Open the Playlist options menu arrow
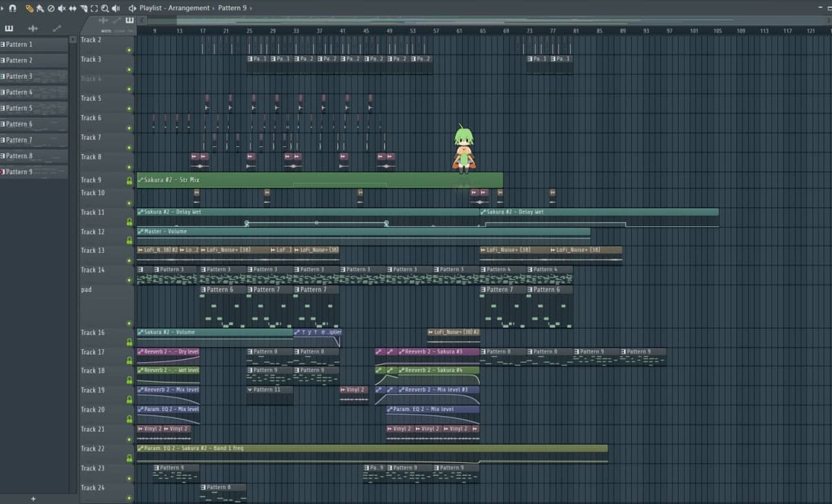832x504 pixels. [3, 8]
